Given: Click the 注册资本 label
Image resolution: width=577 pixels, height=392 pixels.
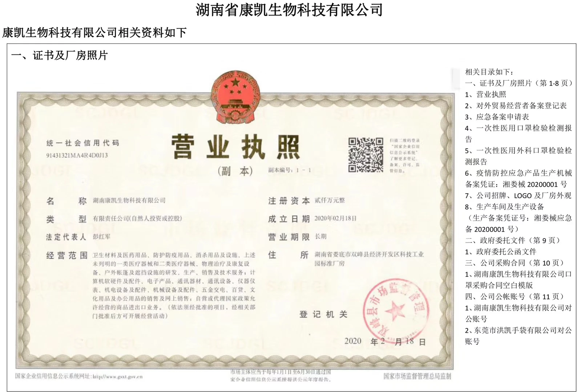Looking at the screenshot, I should (x=289, y=201).
